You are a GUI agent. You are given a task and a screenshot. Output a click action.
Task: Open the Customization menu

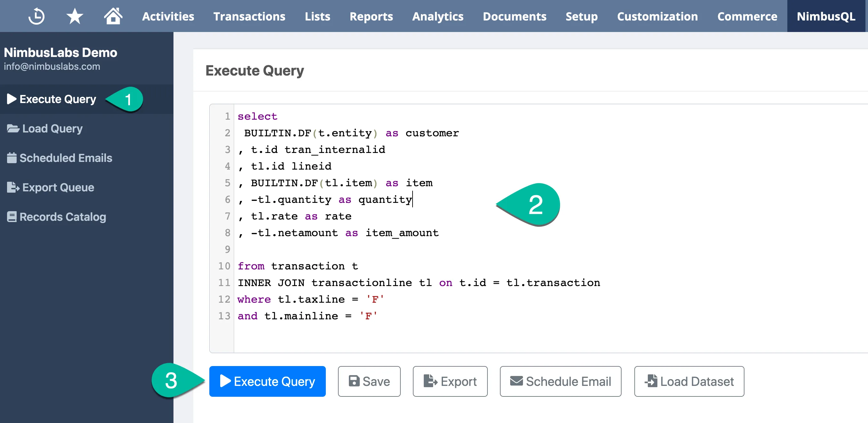tap(657, 16)
